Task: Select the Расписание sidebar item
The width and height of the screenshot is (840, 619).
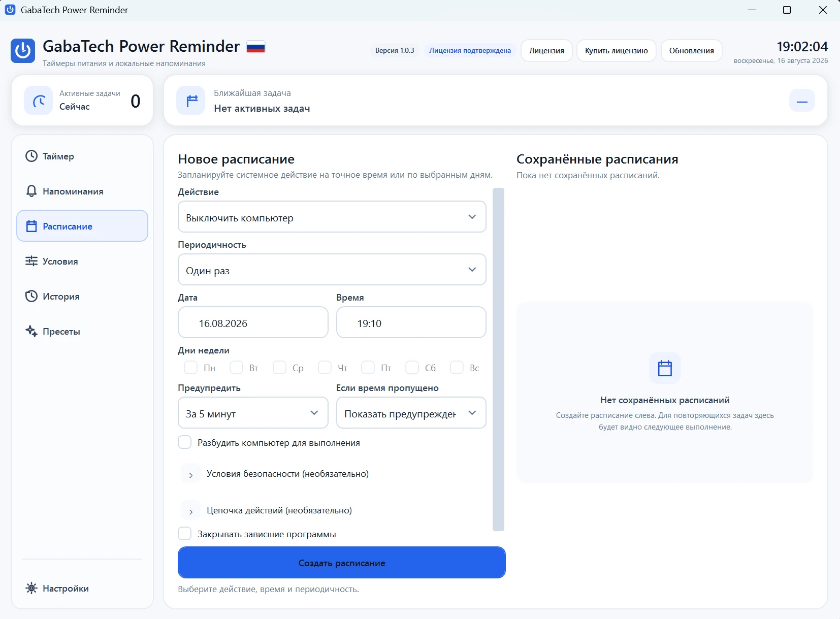Action: [82, 226]
